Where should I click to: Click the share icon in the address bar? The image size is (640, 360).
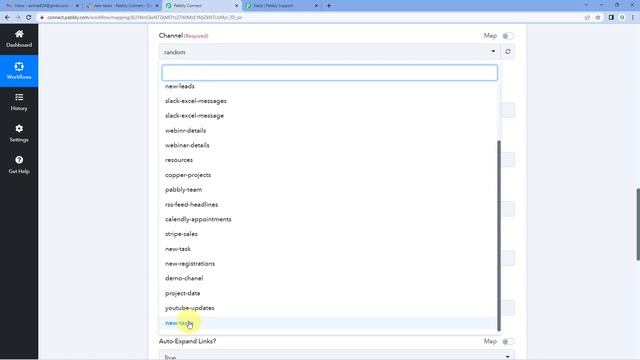587,18
